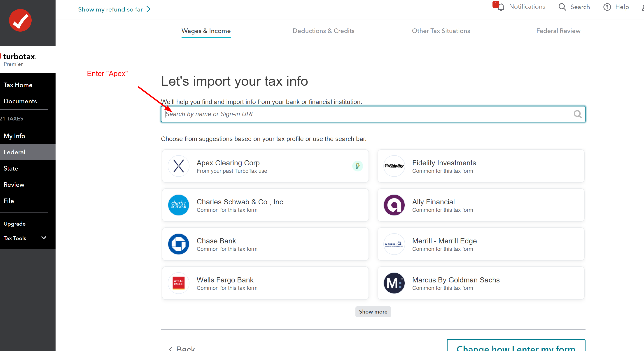Go to Documents in the sidebar

pyautogui.click(x=20, y=101)
